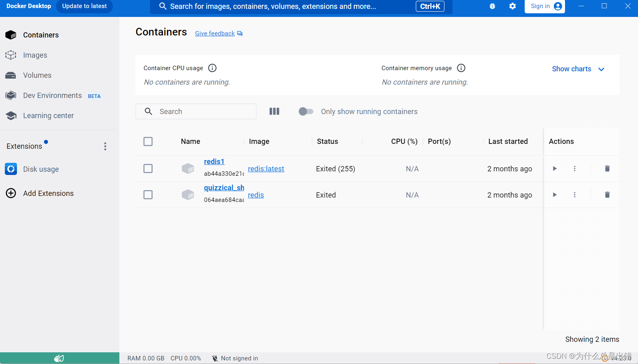Open the redis:latest image link
This screenshot has height=364, width=638.
pyautogui.click(x=266, y=169)
